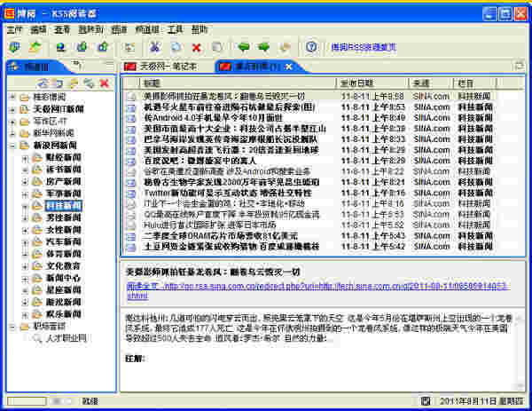The height and width of the screenshot is (411, 532).
Task: Select the 星座新闻 channel
Action: tap(64, 289)
